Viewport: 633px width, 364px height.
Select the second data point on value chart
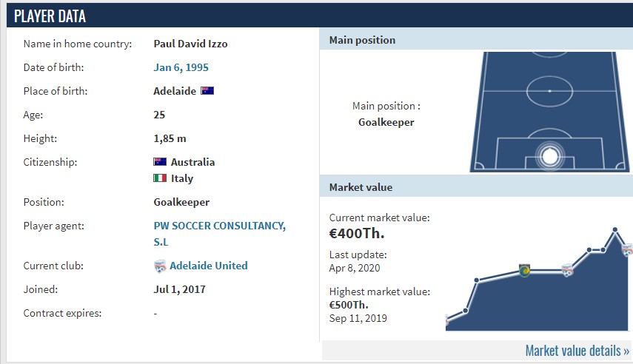click(x=466, y=311)
